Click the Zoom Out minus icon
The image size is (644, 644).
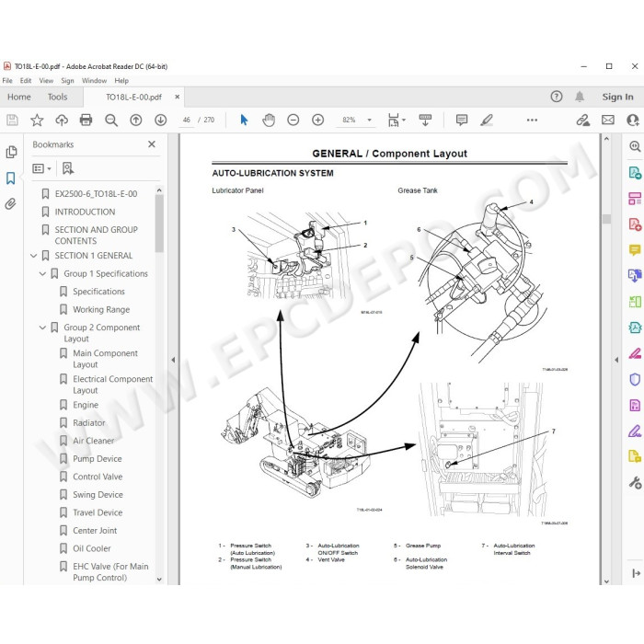tap(293, 120)
